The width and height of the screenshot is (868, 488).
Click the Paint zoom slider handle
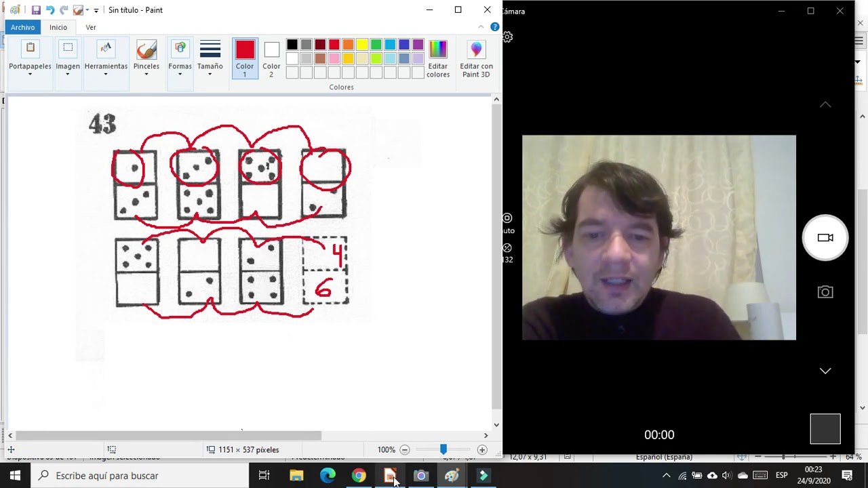coord(443,449)
